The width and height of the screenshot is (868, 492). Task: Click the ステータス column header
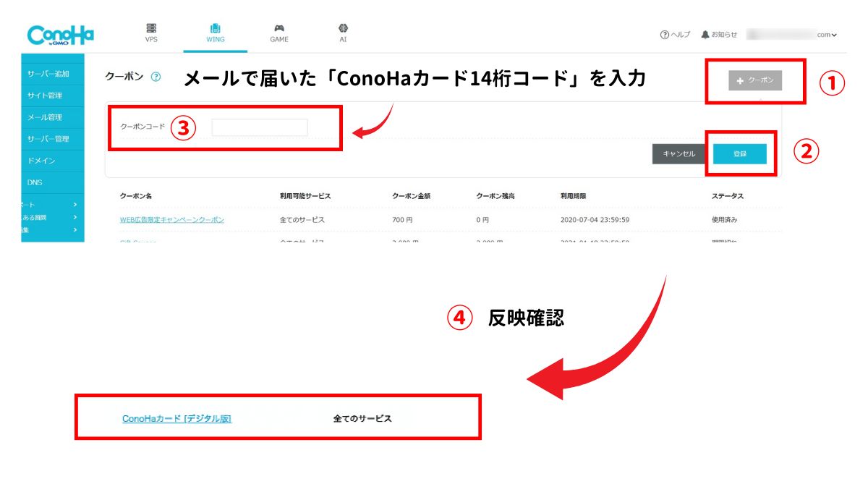(728, 196)
